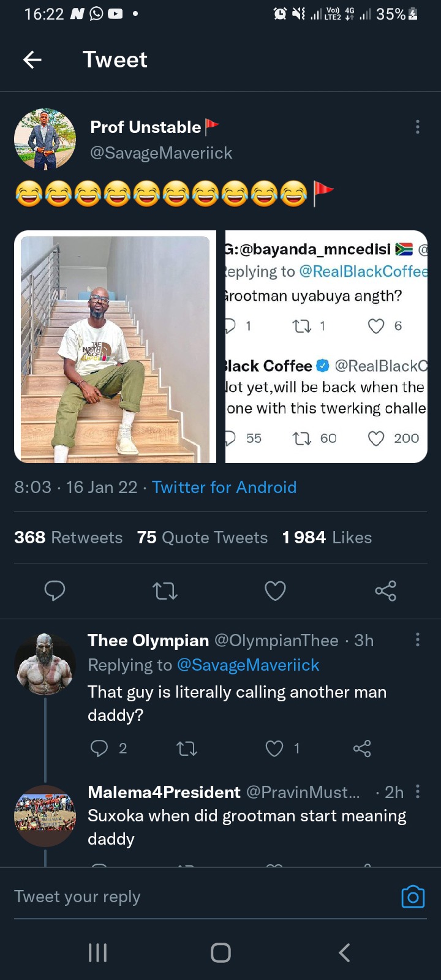Viewport: 441px width, 980px height.
Task: Tap the reply bubble icon under main tweet
Action: coord(55,590)
